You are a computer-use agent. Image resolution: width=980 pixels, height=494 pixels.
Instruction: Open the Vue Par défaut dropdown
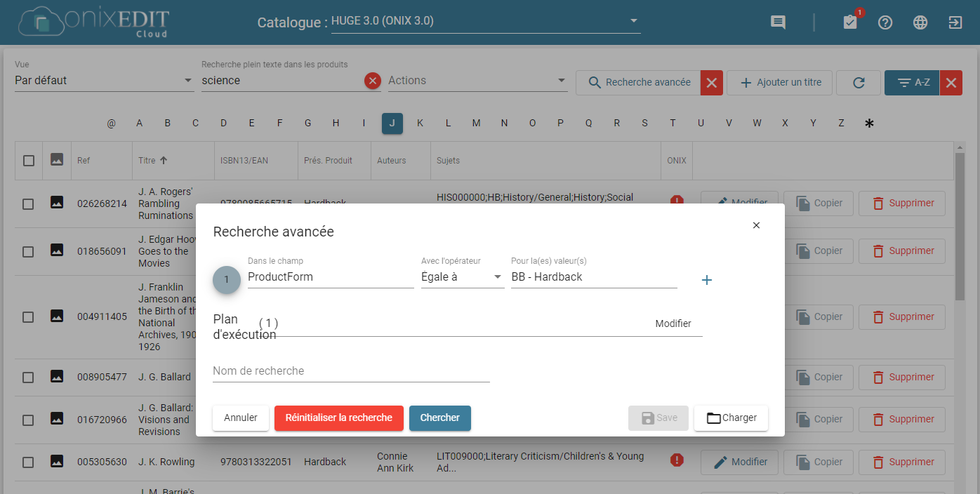coord(104,81)
